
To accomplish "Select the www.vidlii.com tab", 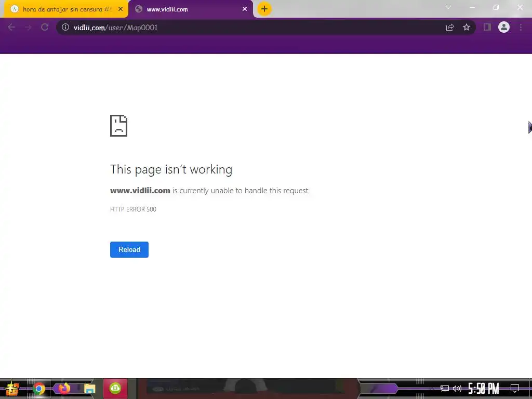I will coord(191,9).
